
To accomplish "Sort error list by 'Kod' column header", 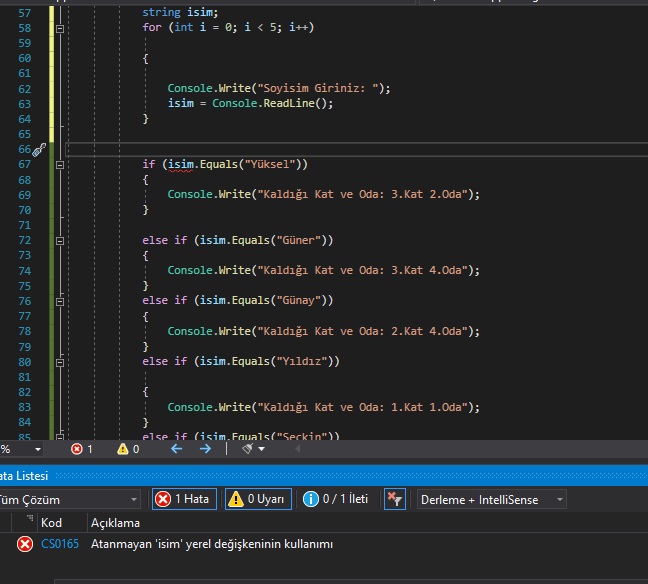I will click(51, 523).
